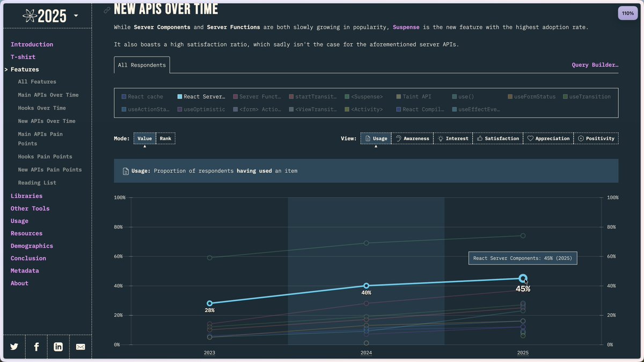Switch view to Positivity
This screenshot has width=644, height=362.
click(x=596, y=138)
